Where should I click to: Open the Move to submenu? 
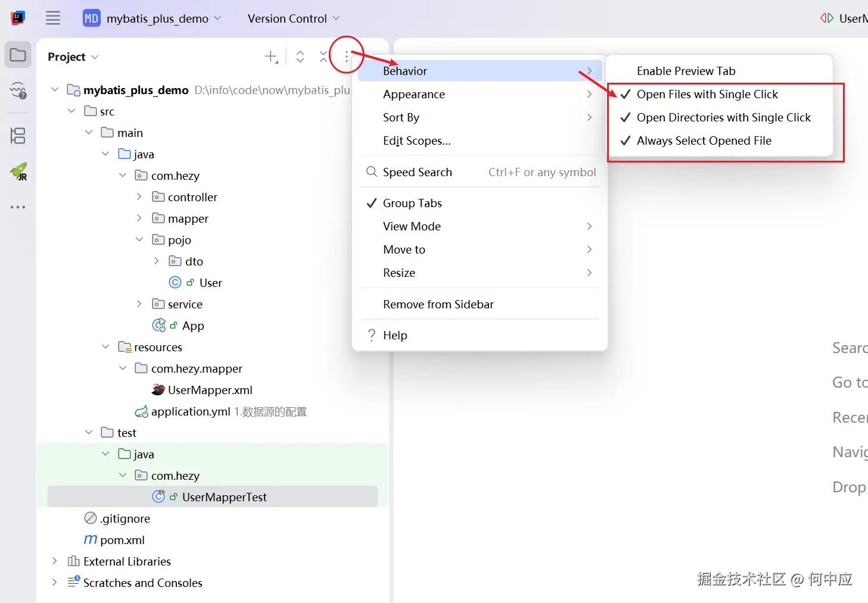pos(480,249)
